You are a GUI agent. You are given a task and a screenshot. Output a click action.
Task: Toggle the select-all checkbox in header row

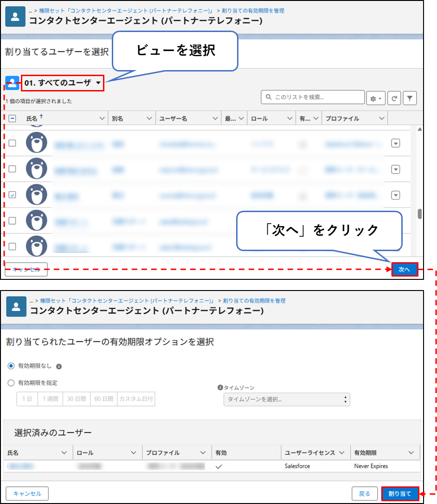coord(12,119)
